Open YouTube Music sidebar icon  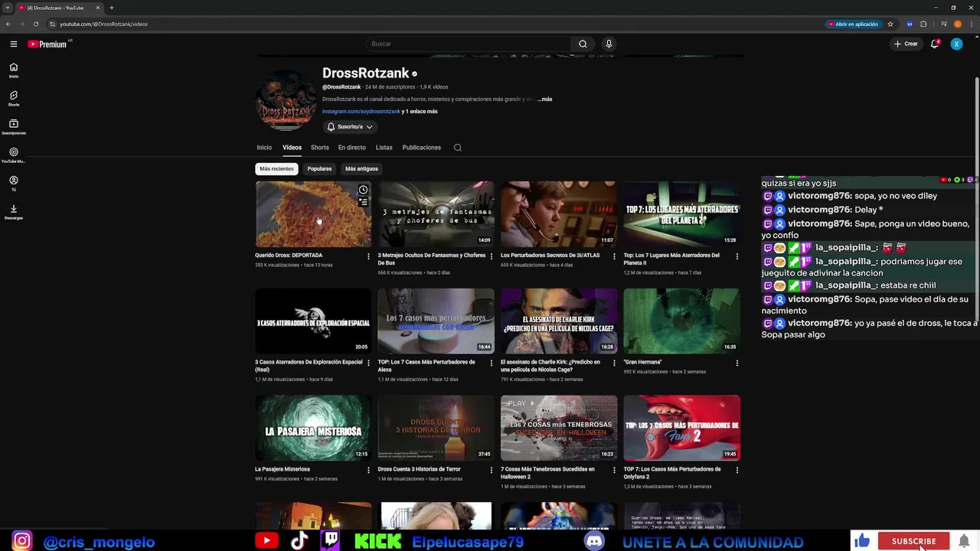(14, 155)
